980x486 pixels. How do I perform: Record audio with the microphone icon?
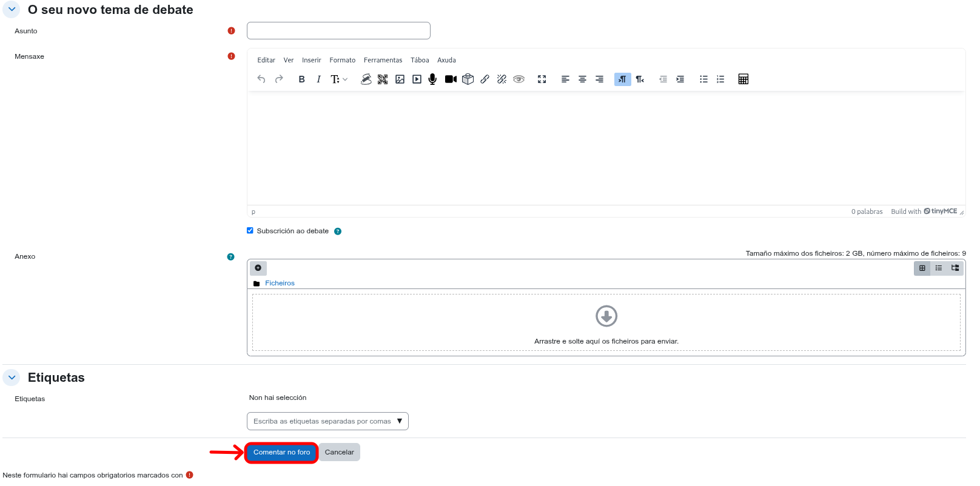pyautogui.click(x=432, y=79)
